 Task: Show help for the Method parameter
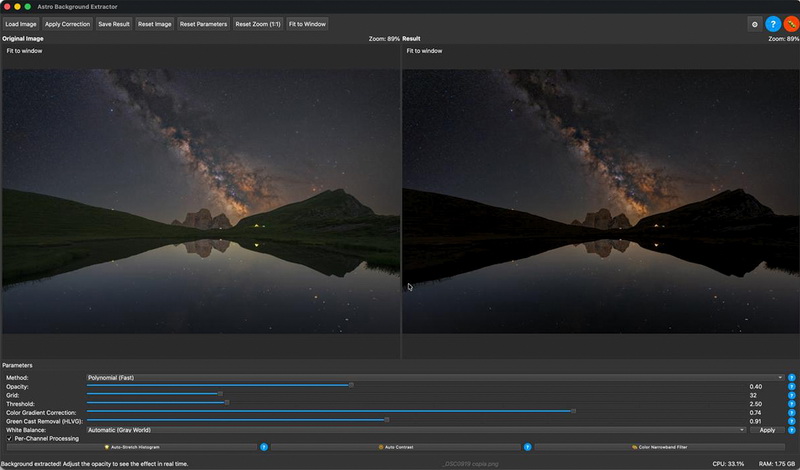tap(791, 378)
